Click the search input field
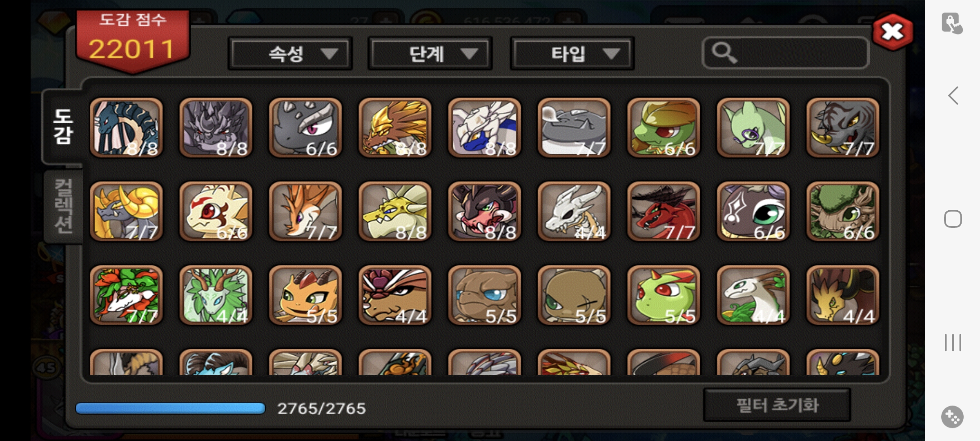 785,53
